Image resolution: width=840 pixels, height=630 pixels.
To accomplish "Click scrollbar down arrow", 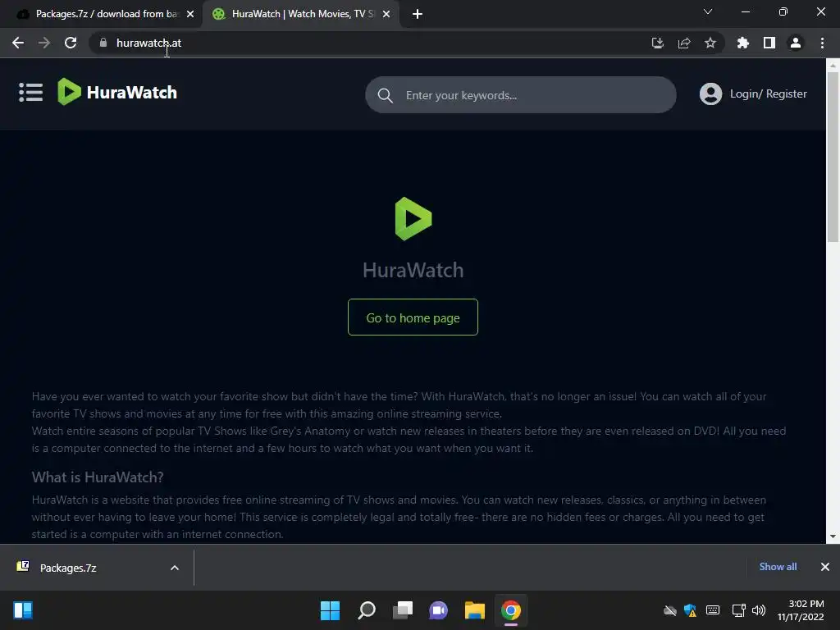I will (833, 536).
